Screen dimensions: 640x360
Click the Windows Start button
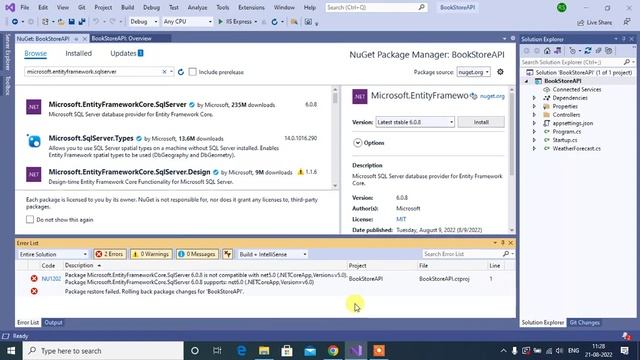[11, 351]
